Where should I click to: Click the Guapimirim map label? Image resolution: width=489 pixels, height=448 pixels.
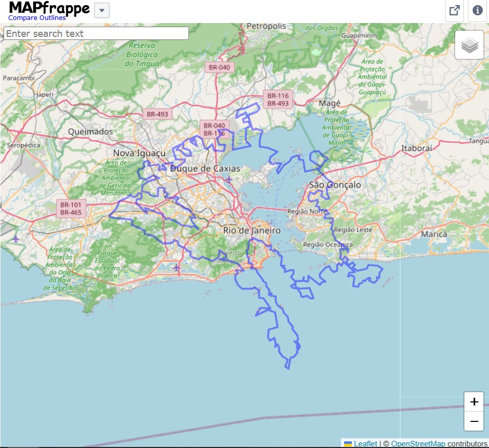[359, 35]
